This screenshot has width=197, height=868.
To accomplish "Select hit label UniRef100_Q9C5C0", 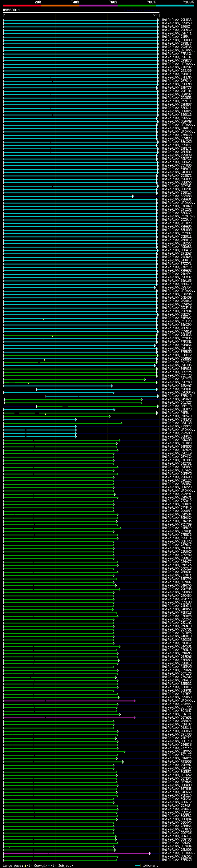I will point(176,30).
